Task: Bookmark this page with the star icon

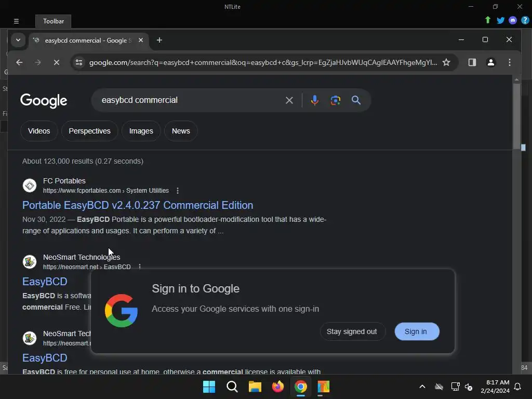Action: (x=446, y=62)
